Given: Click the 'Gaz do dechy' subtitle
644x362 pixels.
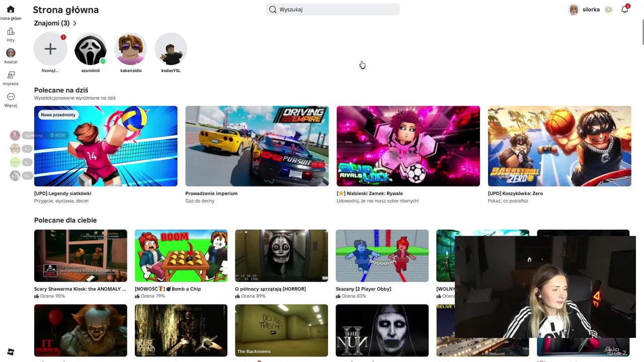Looking at the screenshot, I should (200, 201).
